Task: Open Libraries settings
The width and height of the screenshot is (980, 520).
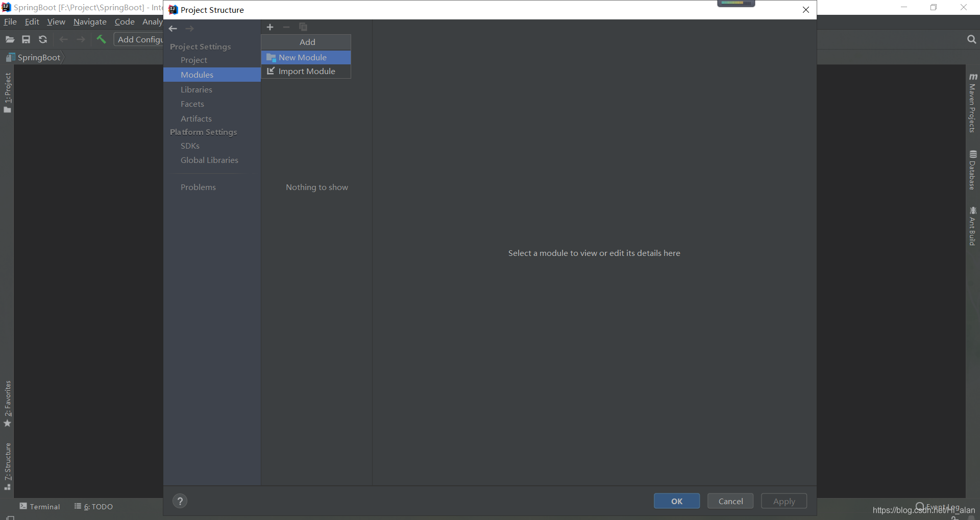Action: click(x=196, y=89)
